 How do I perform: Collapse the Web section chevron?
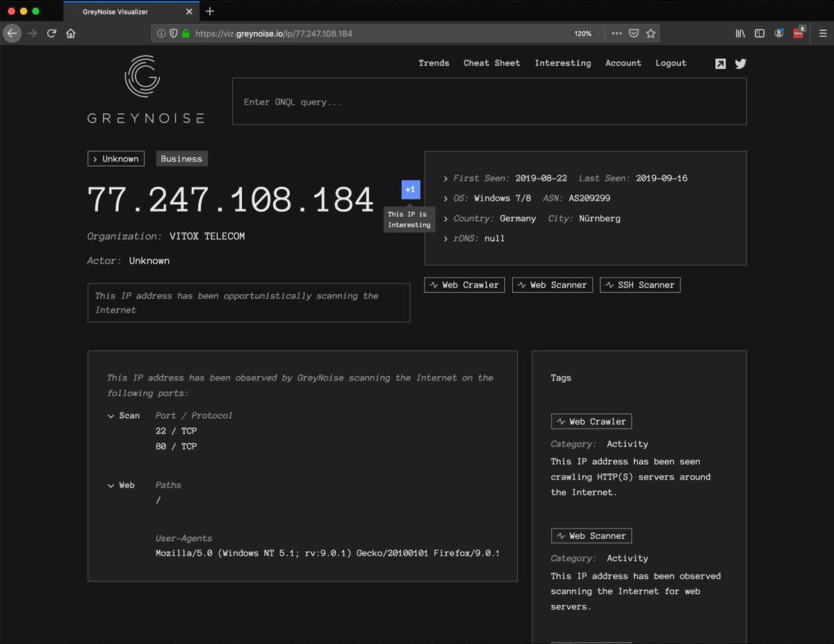pos(111,486)
